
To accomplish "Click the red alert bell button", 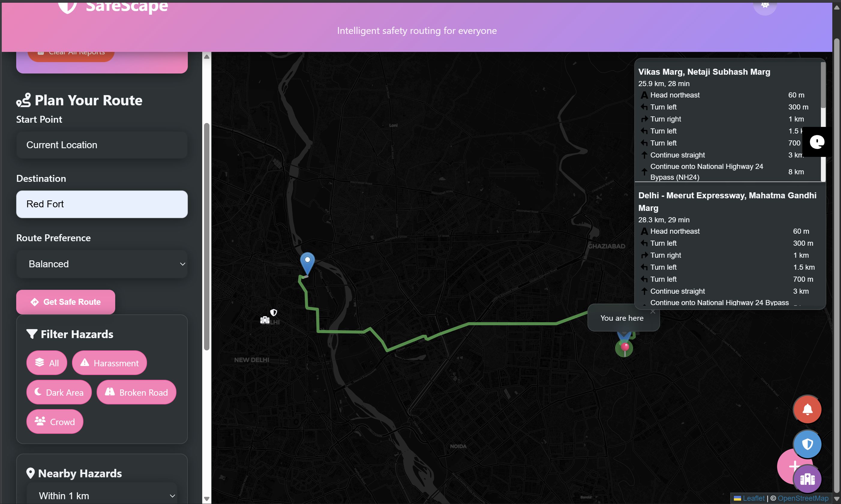I will (x=807, y=409).
